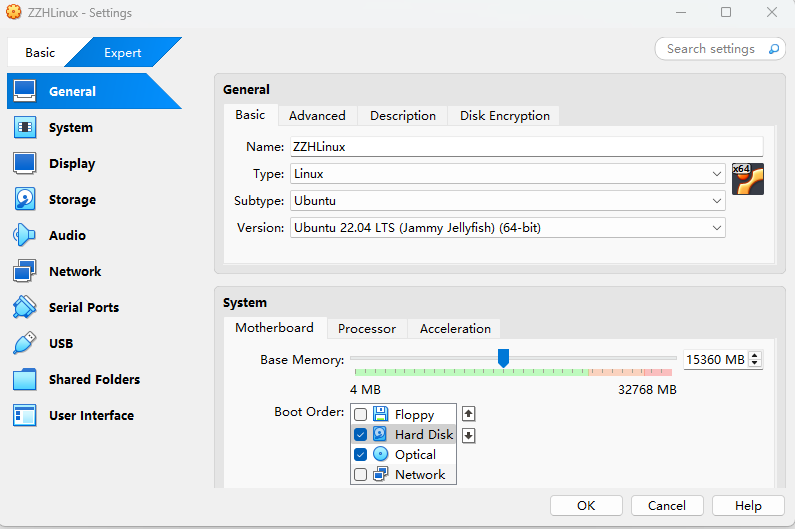Click the Name field containing ZZHLinux
The height and width of the screenshot is (529, 795).
click(527, 147)
